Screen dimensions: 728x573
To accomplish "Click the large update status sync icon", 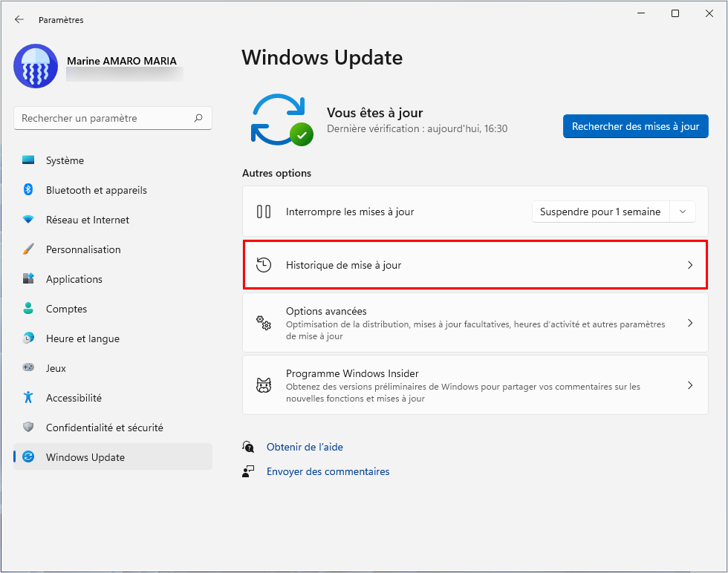I will click(x=282, y=120).
